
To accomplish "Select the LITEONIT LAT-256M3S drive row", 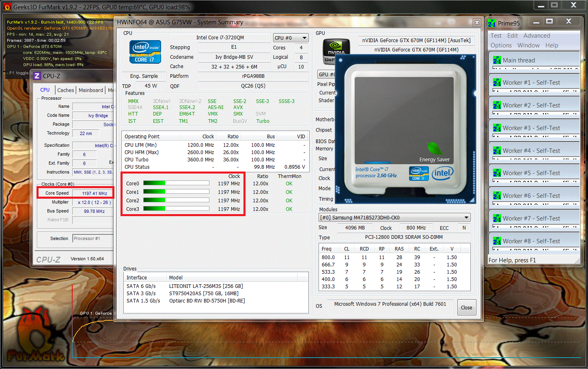I will coord(216,286).
